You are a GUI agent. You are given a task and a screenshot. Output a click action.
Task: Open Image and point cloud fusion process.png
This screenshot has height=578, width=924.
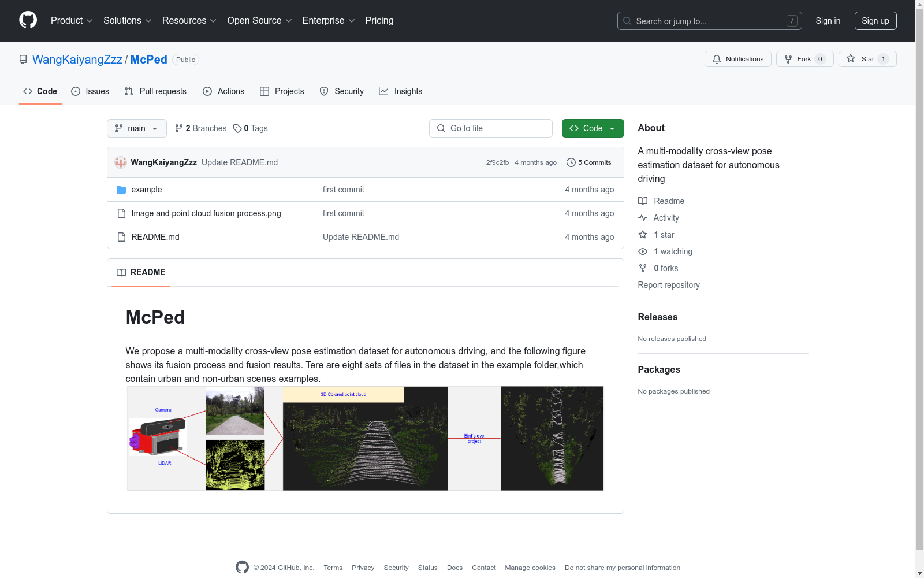pos(206,213)
